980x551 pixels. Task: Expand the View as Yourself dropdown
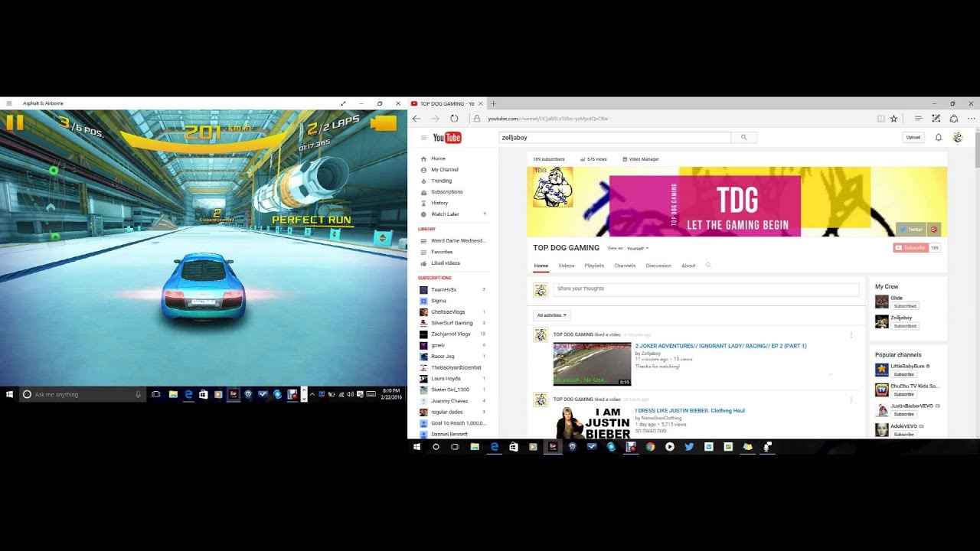point(638,248)
